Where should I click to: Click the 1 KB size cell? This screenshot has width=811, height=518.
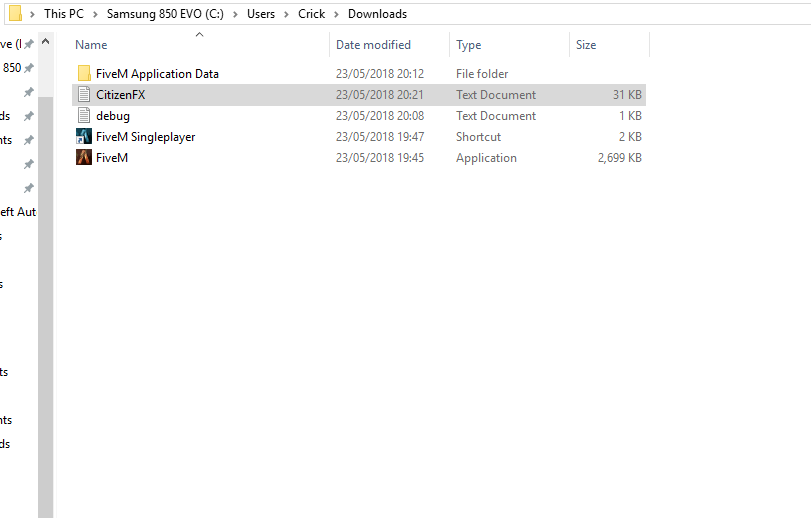click(x=630, y=116)
